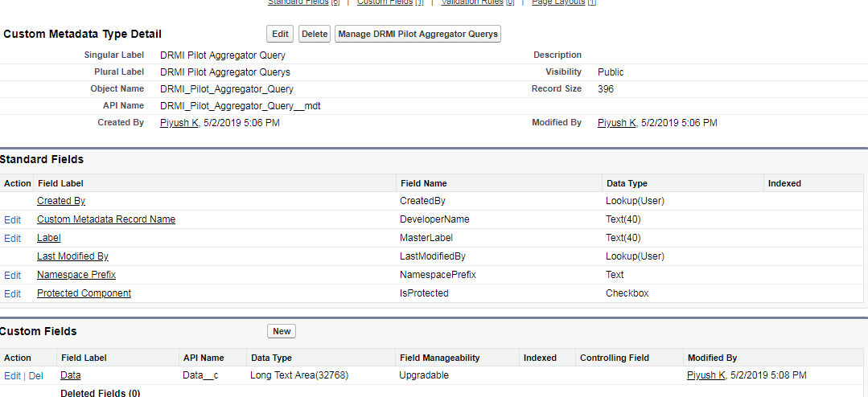Click Edit for the Data custom field

pos(13,375)
